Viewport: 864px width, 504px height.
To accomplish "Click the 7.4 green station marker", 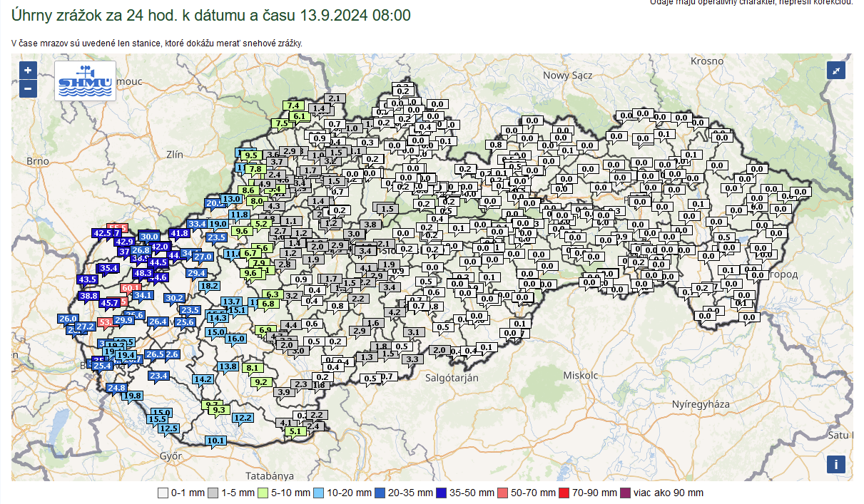I will click(294, 106).
